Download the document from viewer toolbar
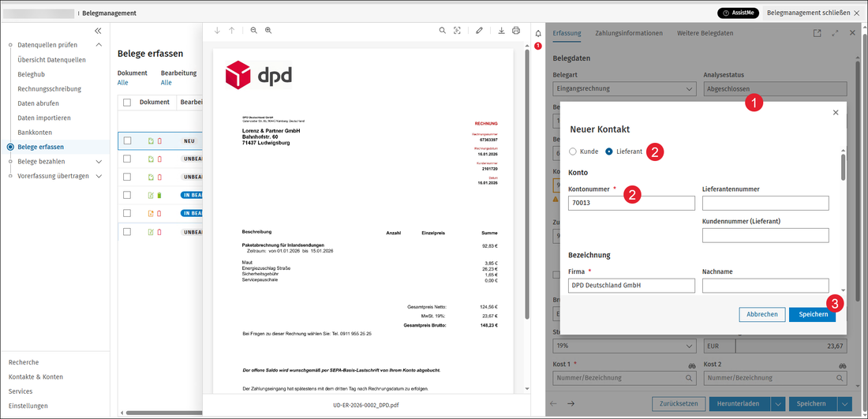This screenshot has width=868, height=419. coord(502,31)
